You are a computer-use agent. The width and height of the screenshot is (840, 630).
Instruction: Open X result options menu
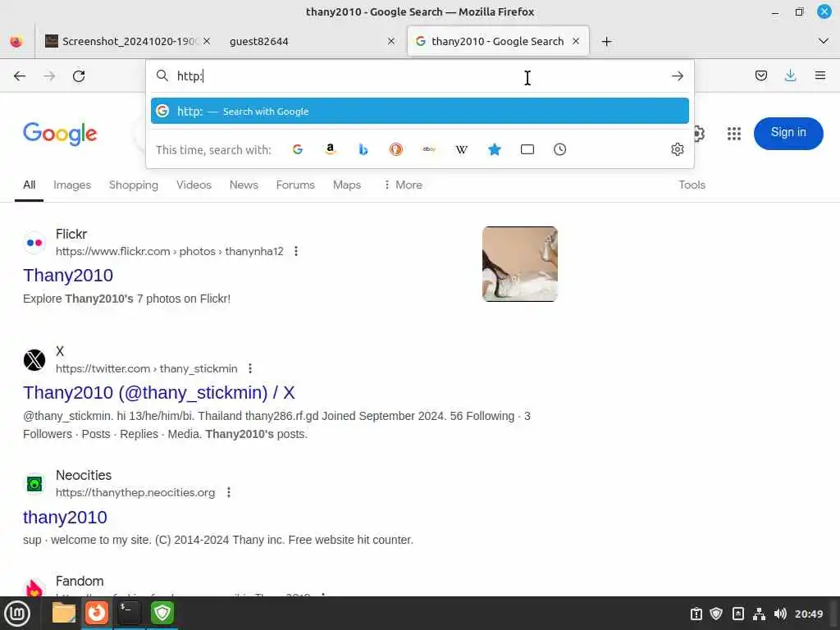[249, 368]
